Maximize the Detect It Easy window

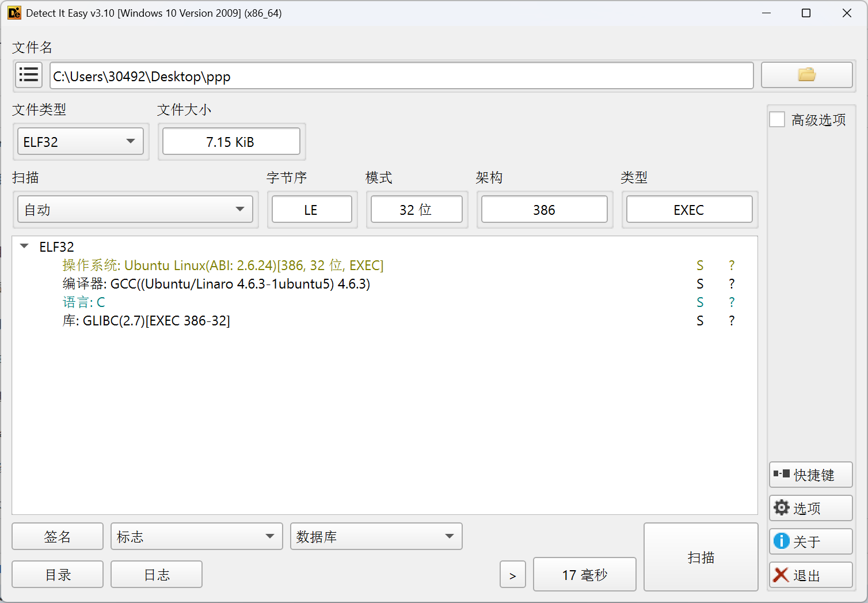pos(806,13)
